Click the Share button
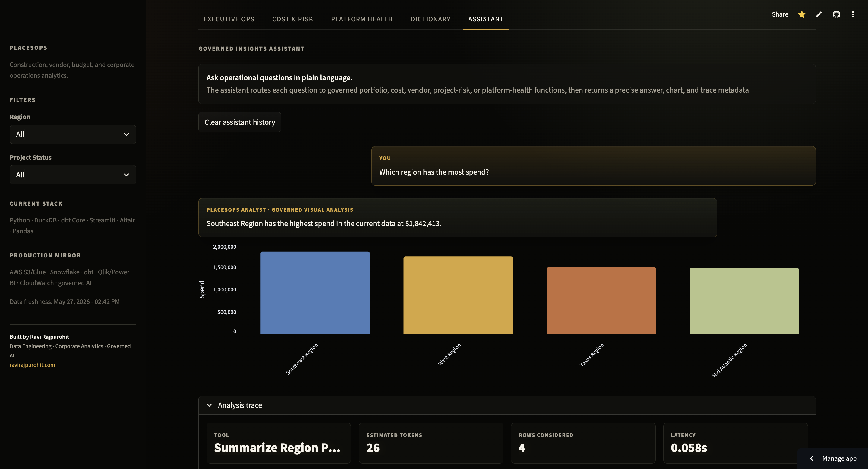 pos(780,14)
